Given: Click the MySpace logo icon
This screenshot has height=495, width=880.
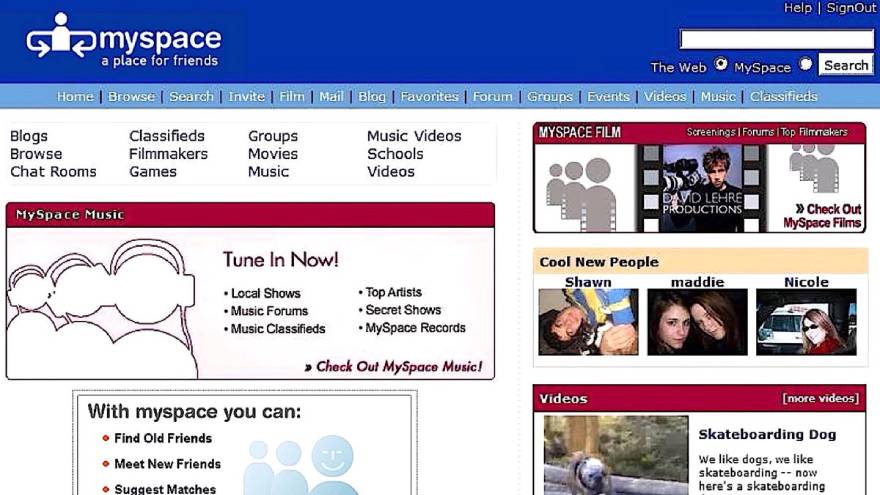Looking at the screenshot, I should (60, 40).
